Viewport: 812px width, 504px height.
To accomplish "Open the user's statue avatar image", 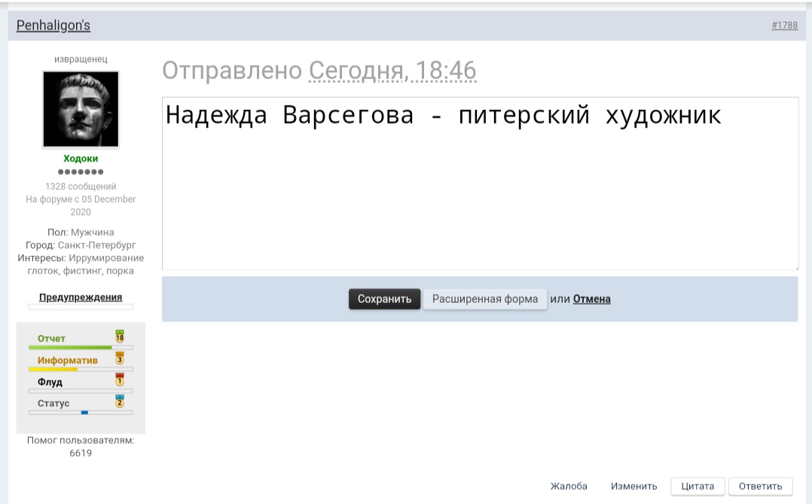I will [x=81, y=109].
